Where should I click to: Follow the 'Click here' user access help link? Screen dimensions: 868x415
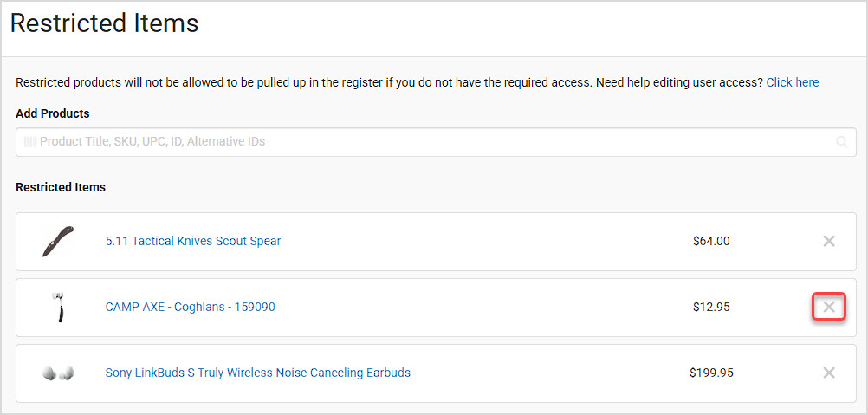click(792, 82)
